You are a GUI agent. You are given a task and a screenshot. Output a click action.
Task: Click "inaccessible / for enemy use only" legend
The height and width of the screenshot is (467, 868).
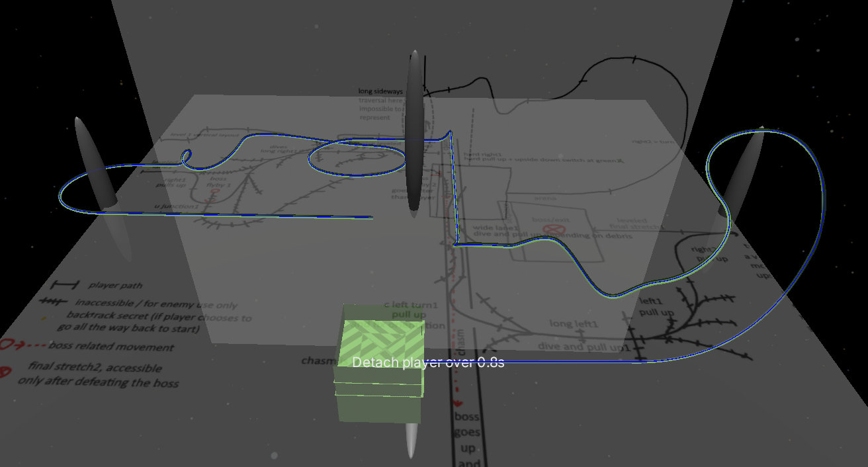point(156,304)
